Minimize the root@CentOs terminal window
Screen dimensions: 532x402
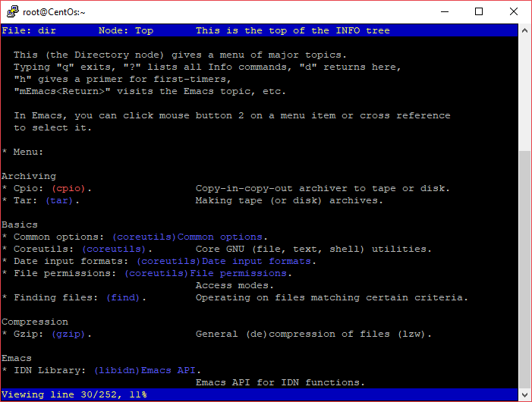point(445,12)
